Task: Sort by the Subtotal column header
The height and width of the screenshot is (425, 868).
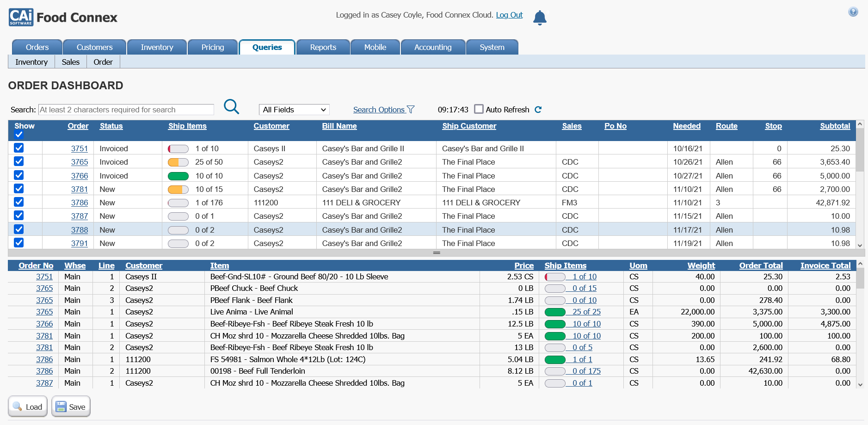Action: point(835,126)
